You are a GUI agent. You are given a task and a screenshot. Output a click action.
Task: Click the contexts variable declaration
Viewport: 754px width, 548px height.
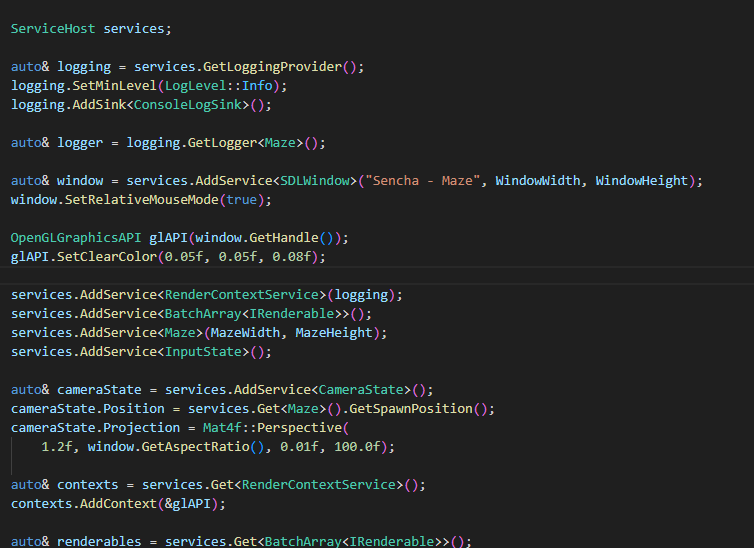tap(88, 485)
